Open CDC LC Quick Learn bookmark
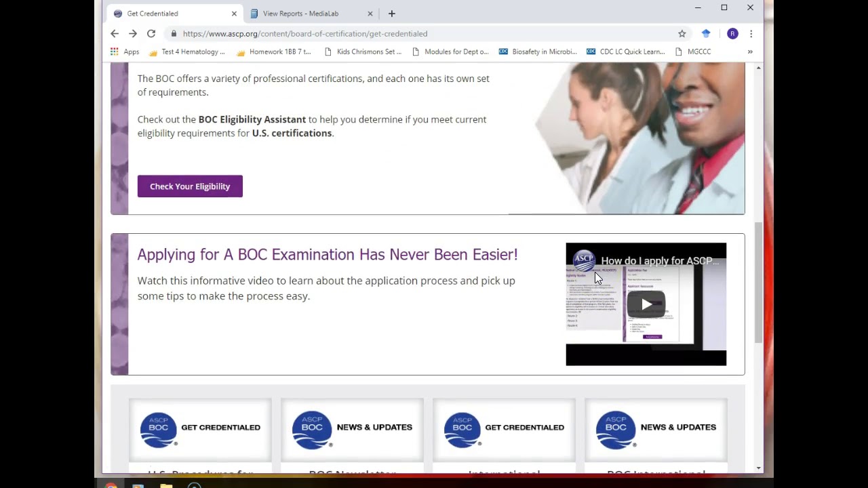Image resolution: width=868 pixels, height=488 pixels. click(626, 52)
